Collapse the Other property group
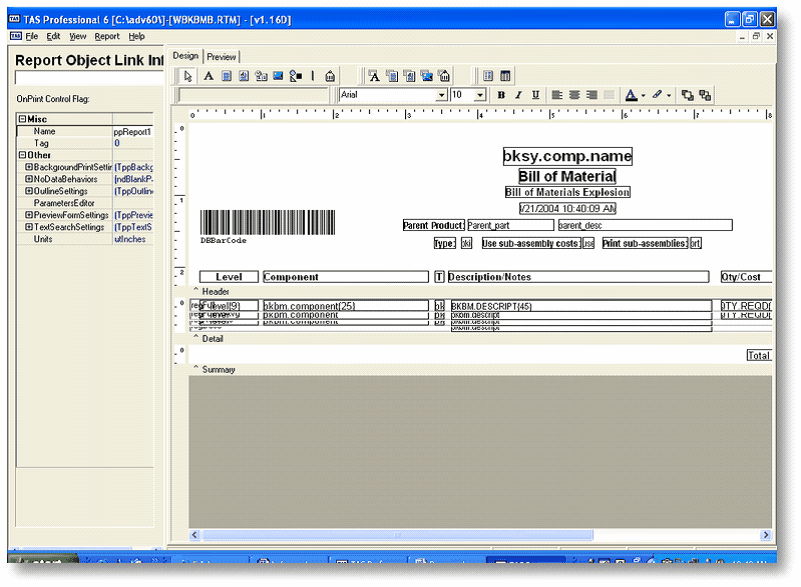The image size is (801, 587). pyautogui.click(x=22, y=155)
